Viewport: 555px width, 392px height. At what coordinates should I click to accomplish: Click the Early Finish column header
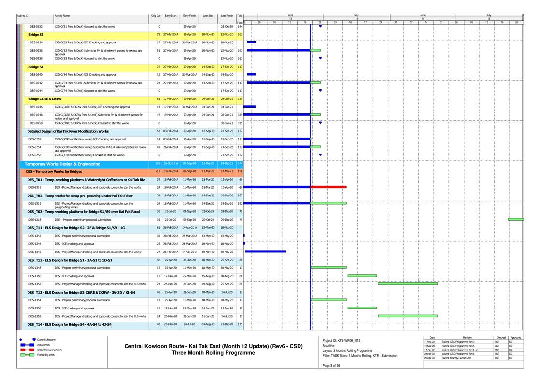coord(189,16)
